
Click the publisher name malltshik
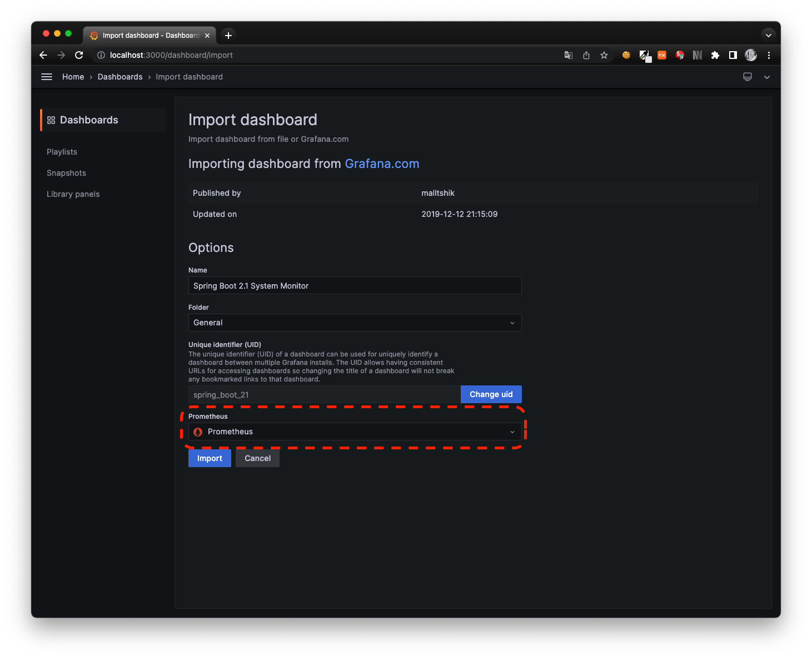438,193
